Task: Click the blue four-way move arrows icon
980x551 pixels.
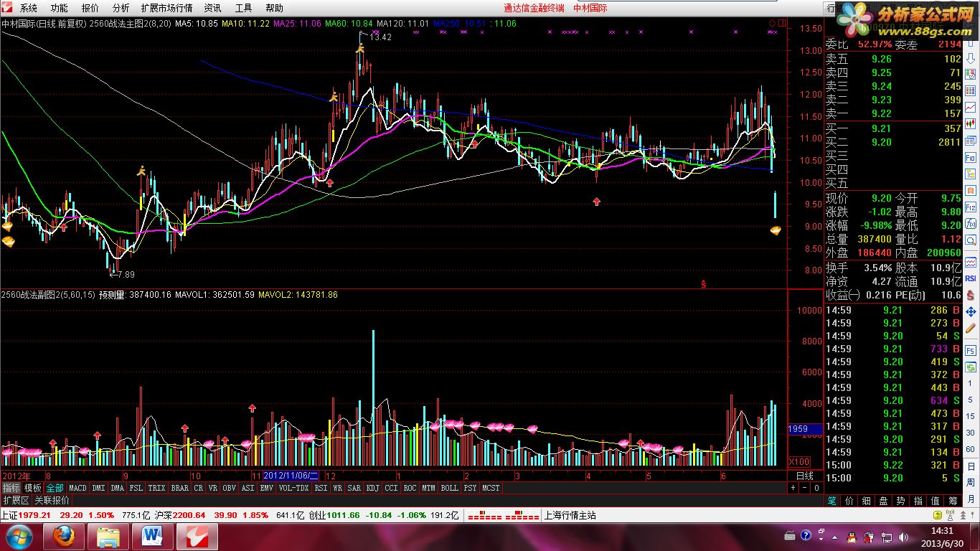Action: [x=971, y=312]
